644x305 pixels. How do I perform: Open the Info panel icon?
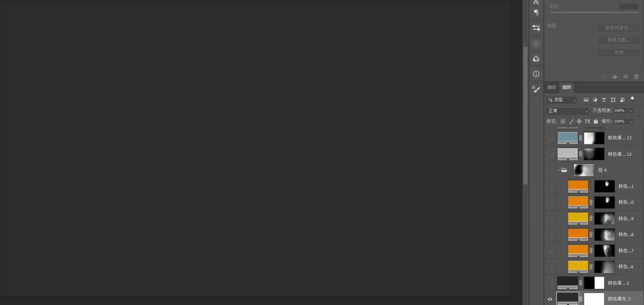[x=536, y=74]
